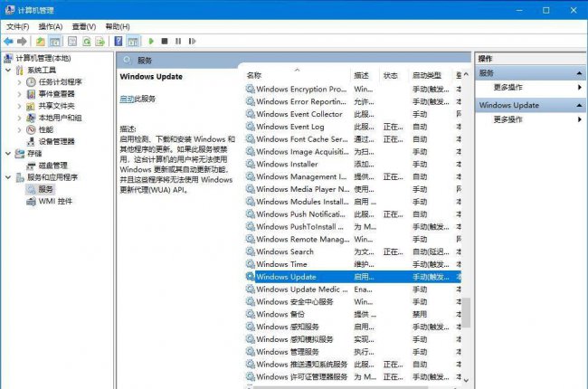Expand the 共享文件夹 node
This screenshot has width=588, height=389.
point(20,106)
